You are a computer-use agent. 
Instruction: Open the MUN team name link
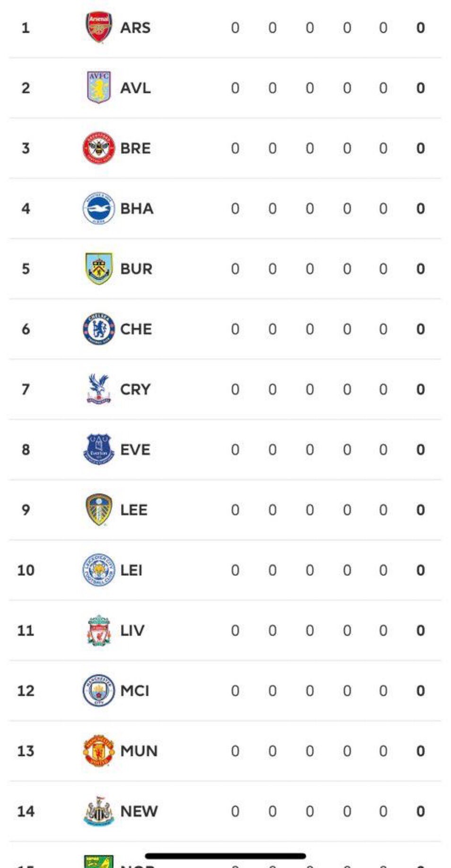click(139, 751)
